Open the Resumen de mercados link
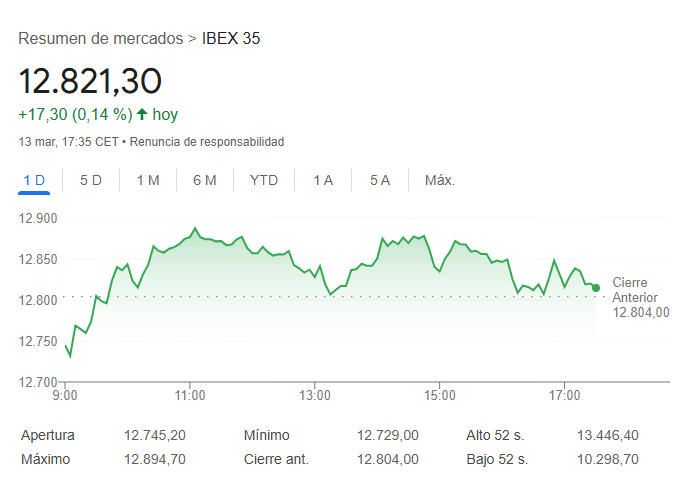 pyautogui.click(x=100, y=39)
